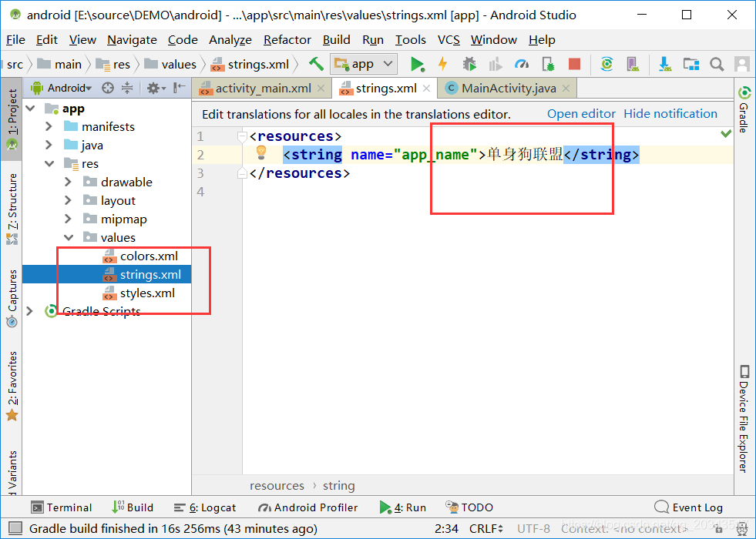Open the VCS menu

449,39
